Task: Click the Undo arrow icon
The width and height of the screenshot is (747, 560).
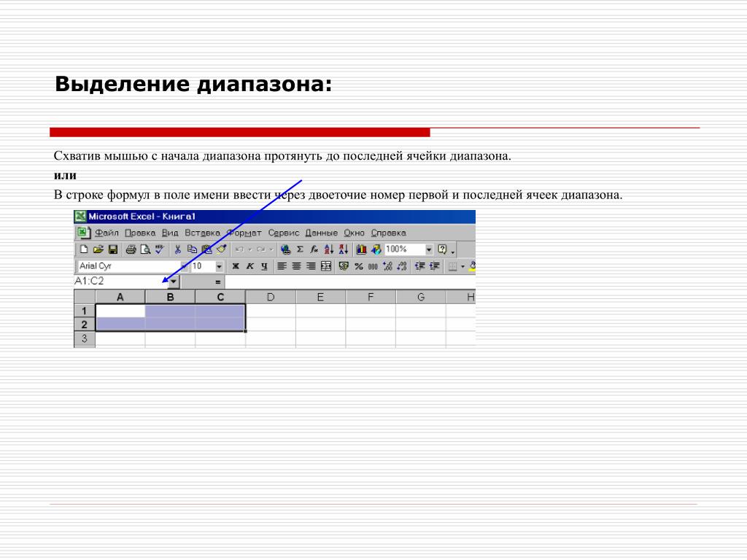Action: [239, 249]
